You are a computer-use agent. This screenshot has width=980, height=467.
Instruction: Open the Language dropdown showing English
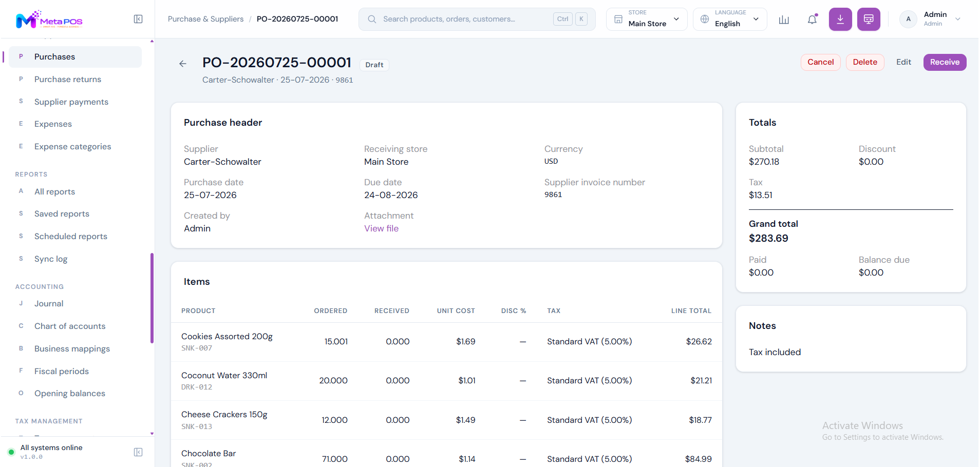point(730,19)
